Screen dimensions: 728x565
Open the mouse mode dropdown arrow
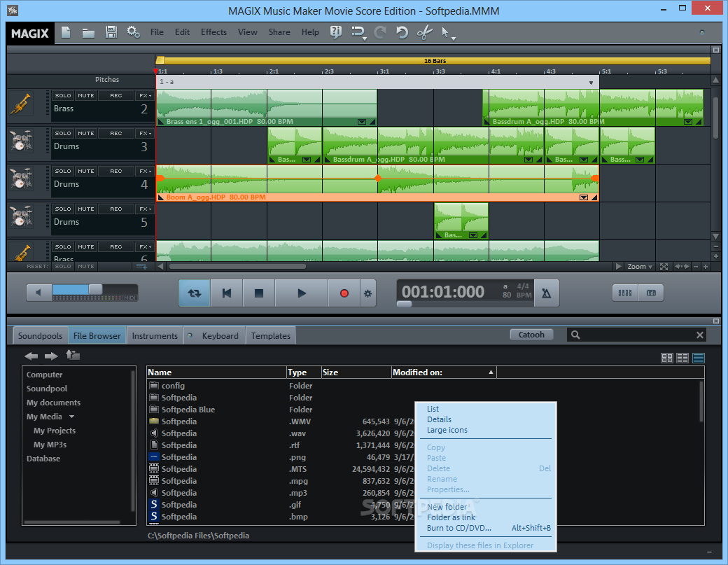[x=454, y=39]
